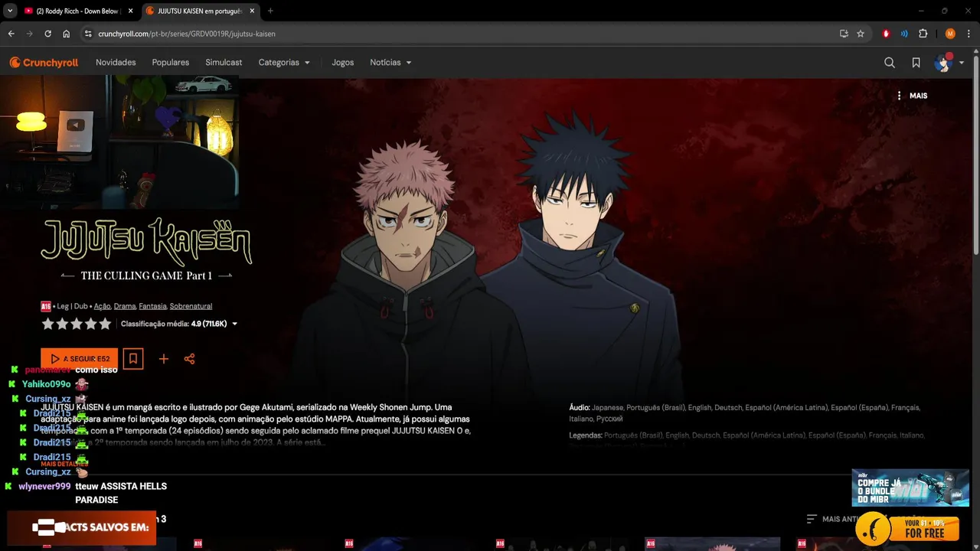Click the FOR FREE promo banner
The width and height of the screenshot is (980, 551).
(x=909, y=528)
